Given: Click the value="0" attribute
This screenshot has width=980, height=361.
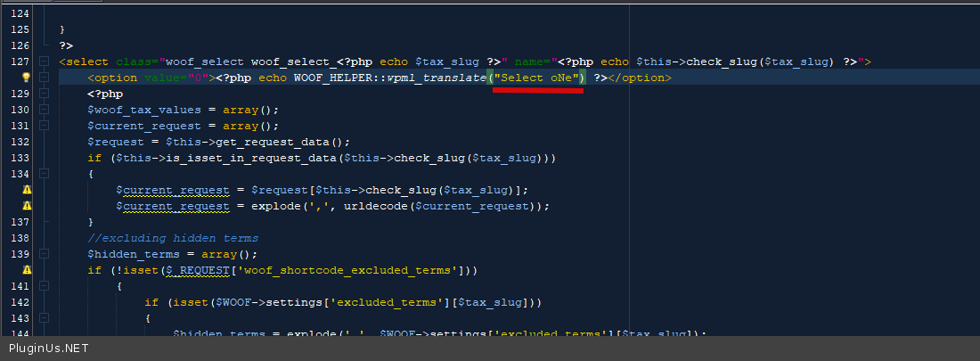Looking at the screenshot, I should coord(177,78).
